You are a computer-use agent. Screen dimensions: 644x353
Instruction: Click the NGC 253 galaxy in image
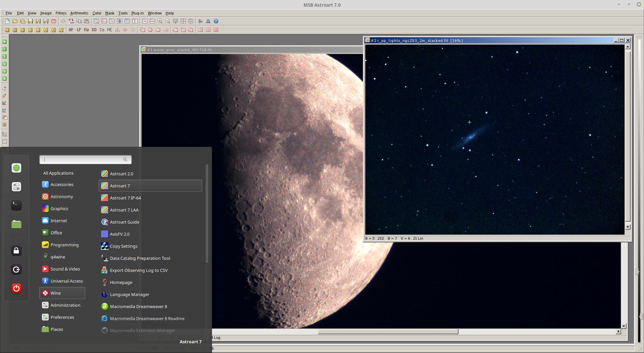pyautogui.click(x=471, y=137)
